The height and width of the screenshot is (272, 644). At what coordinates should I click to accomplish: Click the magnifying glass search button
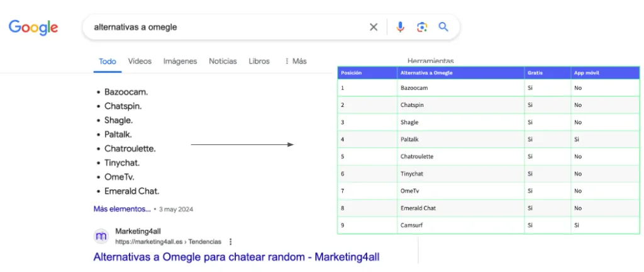click(x=443, y=27)
